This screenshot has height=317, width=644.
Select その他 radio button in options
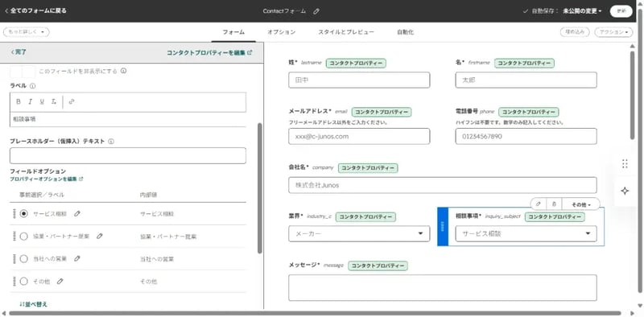(24, 282)
